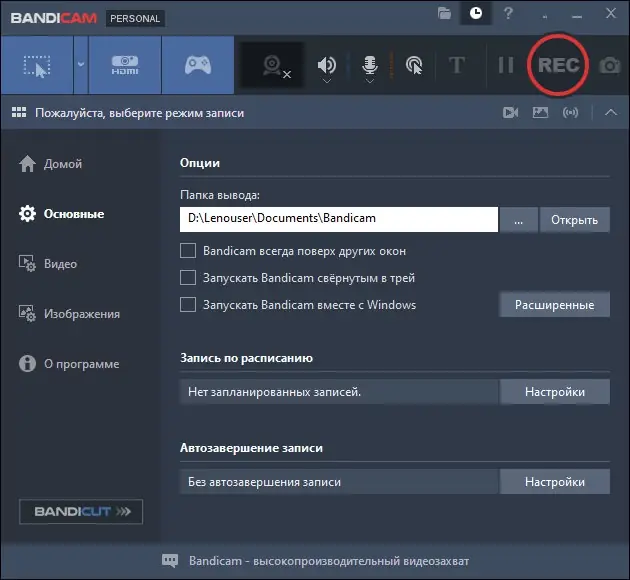Capture a screenshot with the camera icon
This screenshot has height=580, width=630.
[610, 65]
